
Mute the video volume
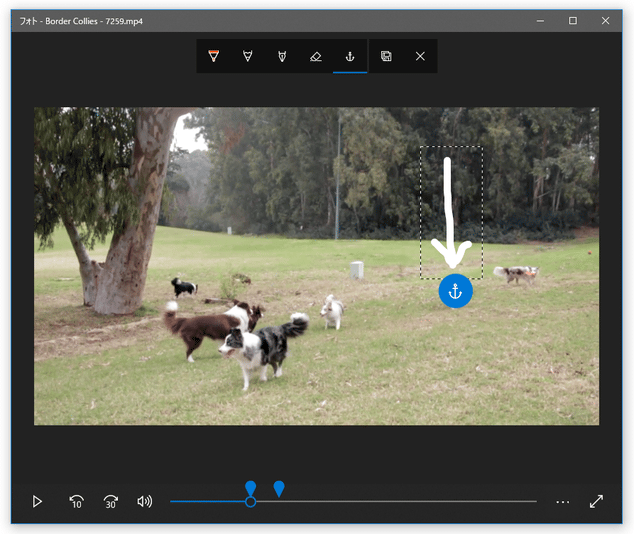(x=145, y=501)
